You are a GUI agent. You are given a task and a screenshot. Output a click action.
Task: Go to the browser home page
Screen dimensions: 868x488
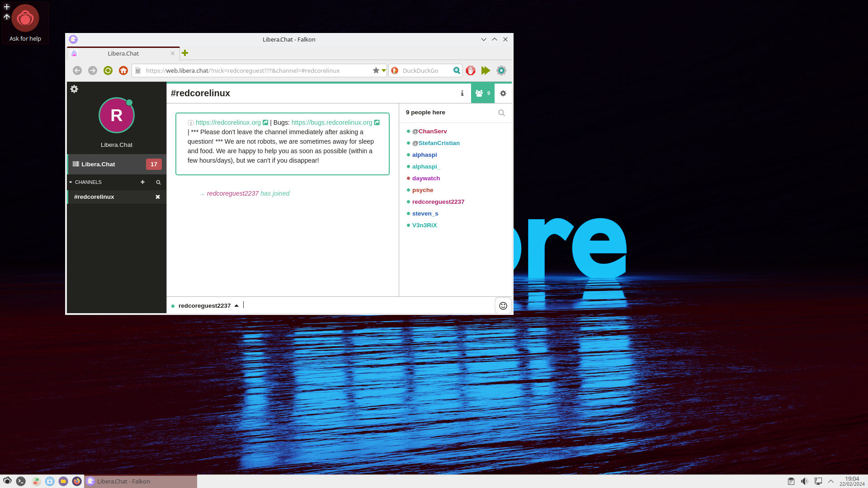pos(123,70)
